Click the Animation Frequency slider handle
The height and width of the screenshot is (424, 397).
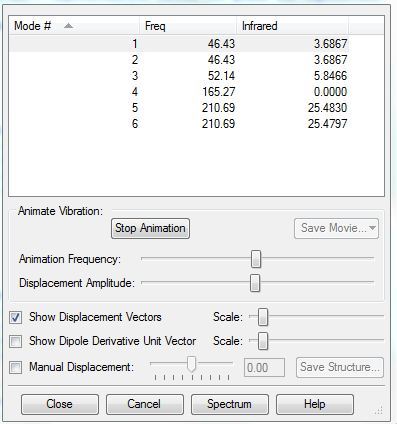click(x=256, y=259)
